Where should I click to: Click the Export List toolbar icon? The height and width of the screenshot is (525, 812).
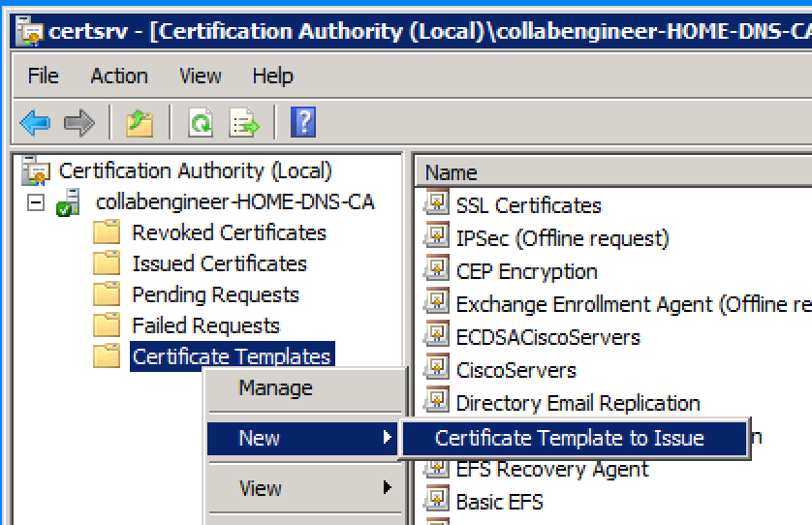[244, 123]
